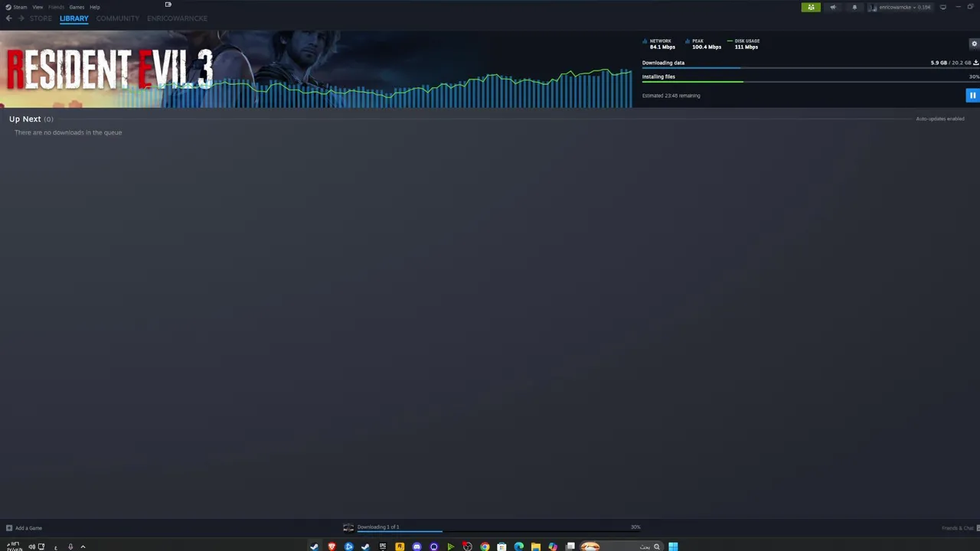Click 'There are no downloads in the queue'
The width and height of the screenshot is (980, 551).
[68, 132]
